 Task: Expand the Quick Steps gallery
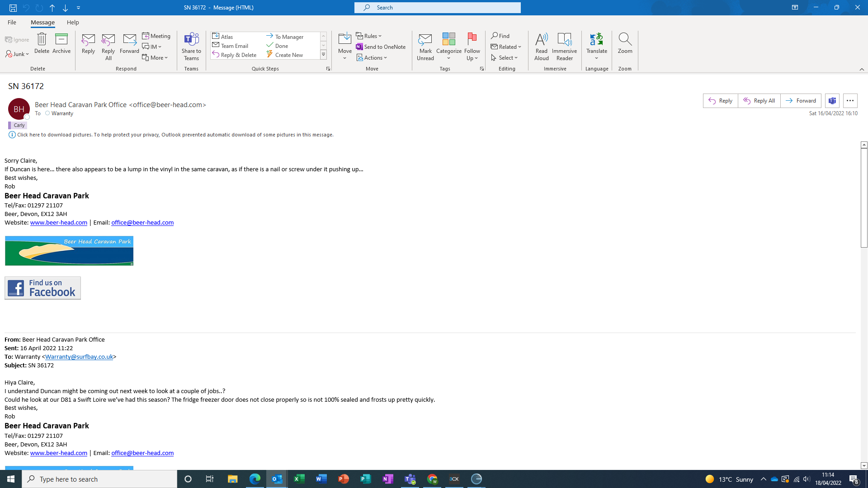(x=323, y=55)
